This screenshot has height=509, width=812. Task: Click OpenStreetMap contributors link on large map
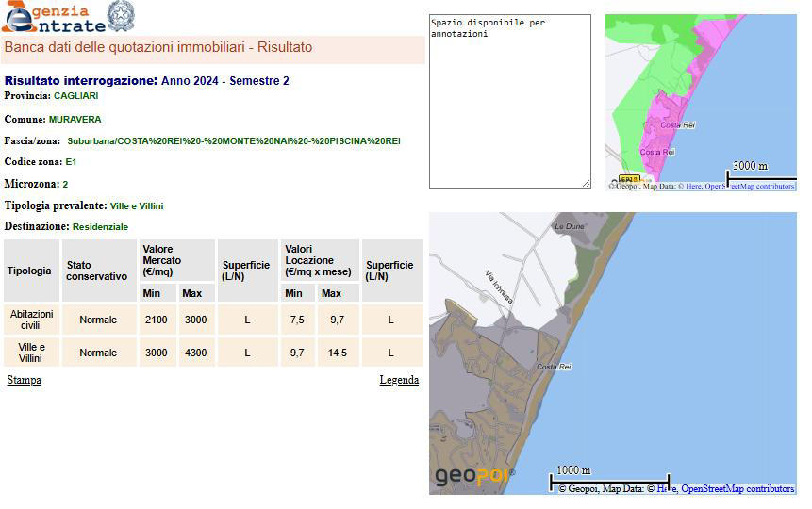pyautogui.click(x=737, y=489)
